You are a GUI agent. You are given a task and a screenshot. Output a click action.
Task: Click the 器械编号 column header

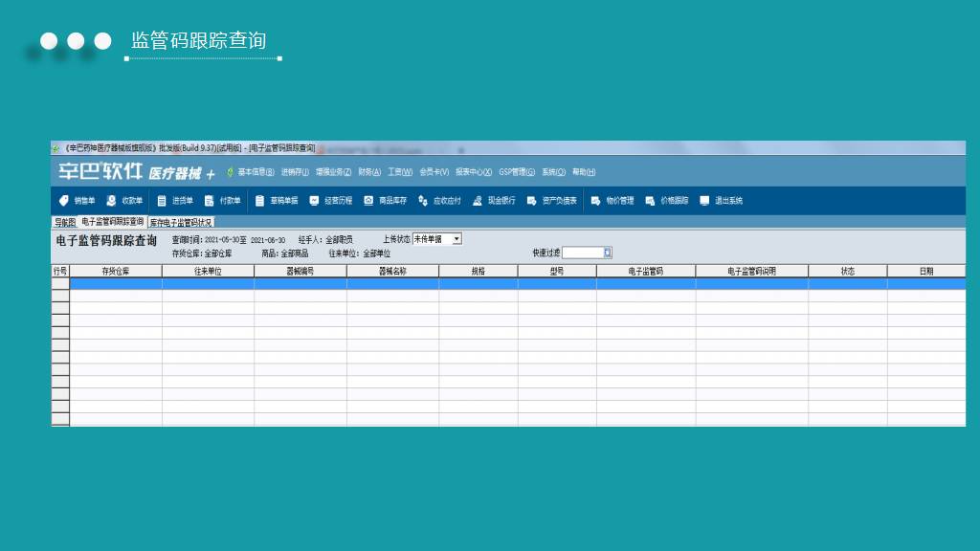(x=301, y=271)
